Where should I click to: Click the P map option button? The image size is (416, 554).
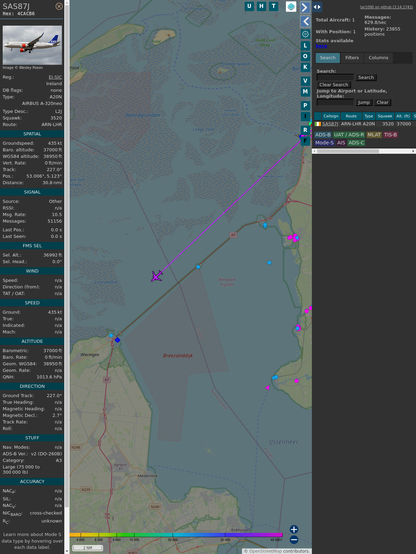305,105
